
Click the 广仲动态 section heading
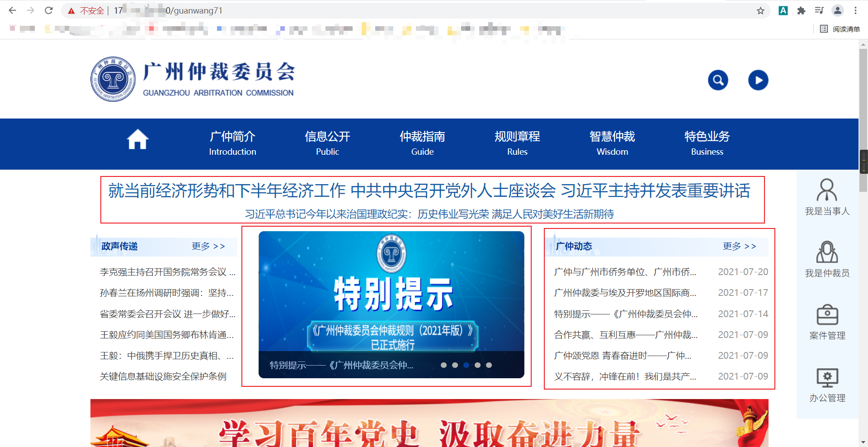click(x=574, y=246)
